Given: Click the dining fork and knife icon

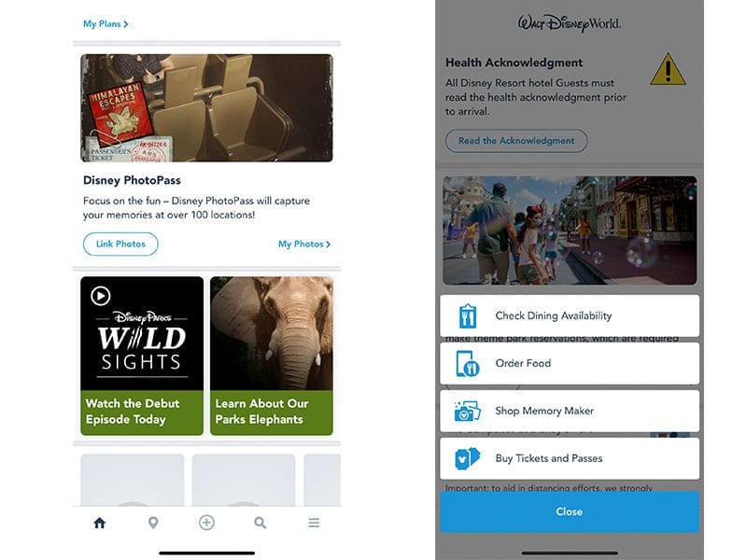Looking at the screenshot, I should (468, 315).
